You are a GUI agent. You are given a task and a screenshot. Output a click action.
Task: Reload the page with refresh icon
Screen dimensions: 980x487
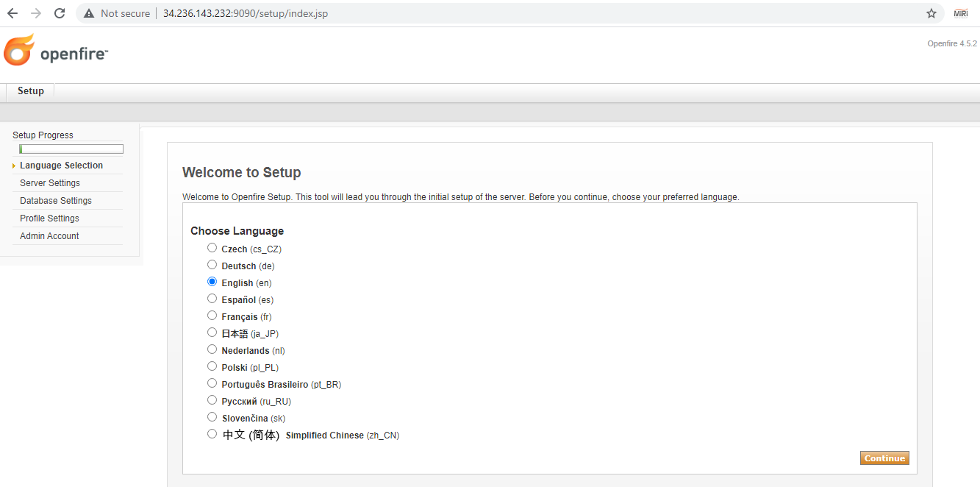(x=60, y=13)
